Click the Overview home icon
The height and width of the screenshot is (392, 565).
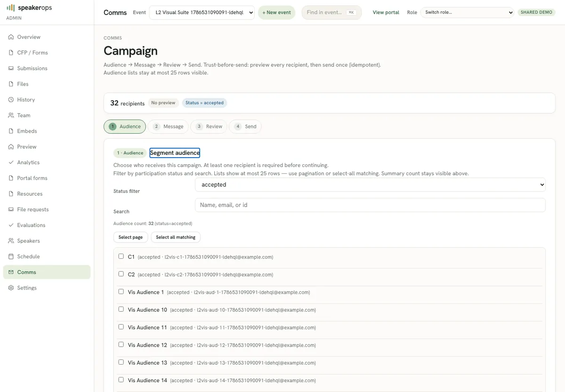click(11, 37)
